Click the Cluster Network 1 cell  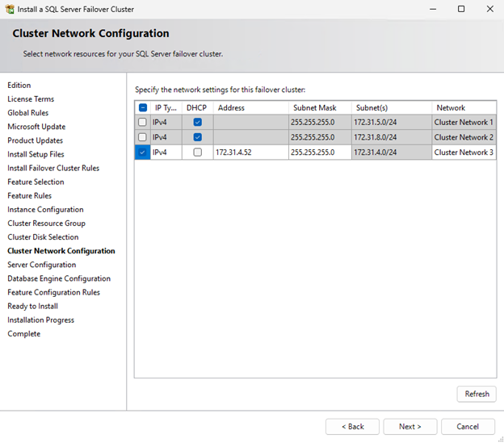click(x=464, y=122)
